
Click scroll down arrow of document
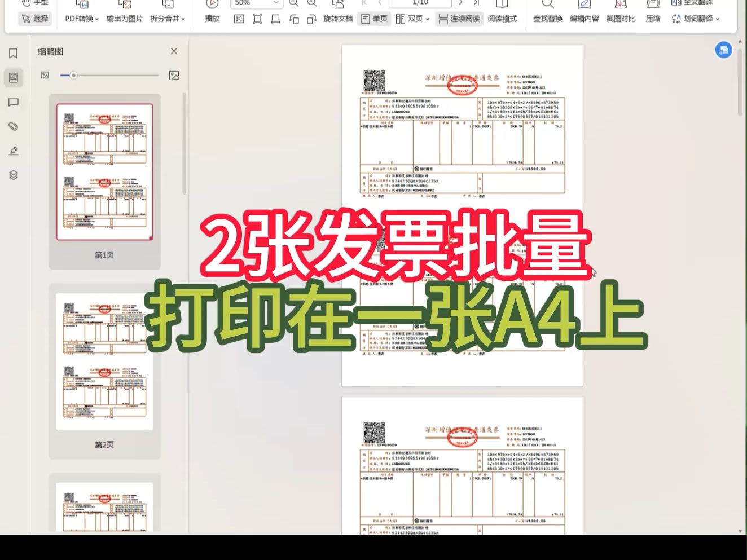[740, 531]
